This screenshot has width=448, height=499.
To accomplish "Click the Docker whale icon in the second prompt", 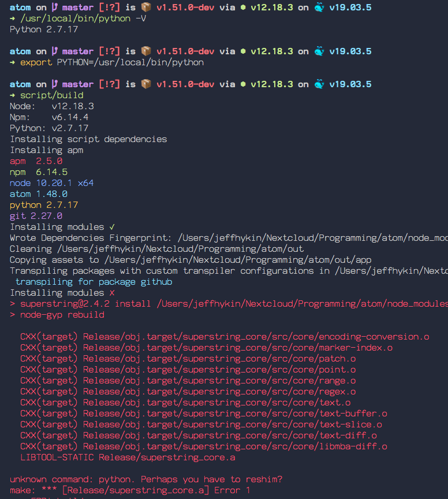I will (319, 51).
